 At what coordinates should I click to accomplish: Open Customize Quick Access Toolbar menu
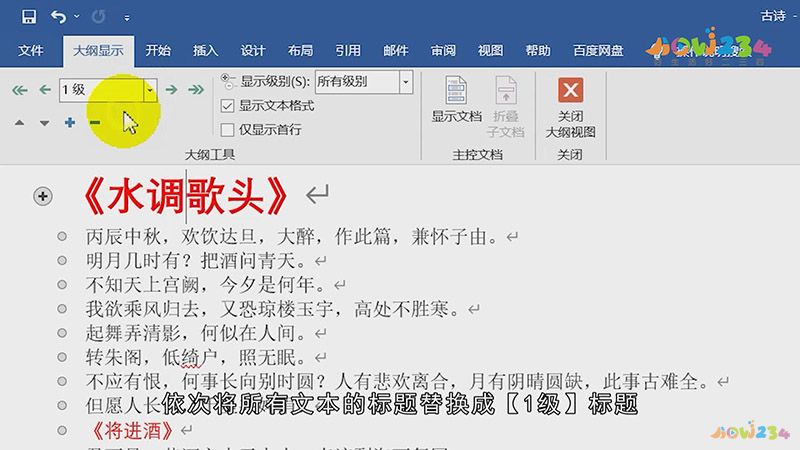[127, 18]
